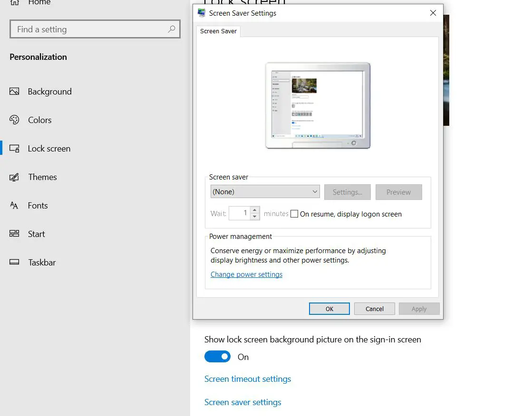Screen dimensions: 532x416
Task: Enable On resume, display logon screen checkbox
Action: pyautogui.click(x=294, y=214)
